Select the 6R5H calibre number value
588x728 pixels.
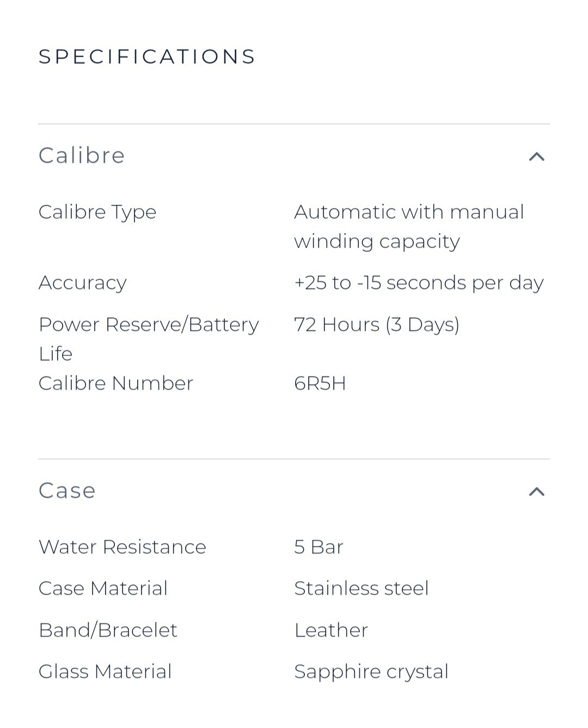320,384
